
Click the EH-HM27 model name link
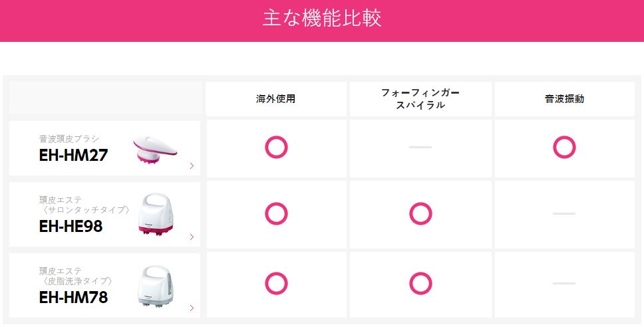[73, 156]
